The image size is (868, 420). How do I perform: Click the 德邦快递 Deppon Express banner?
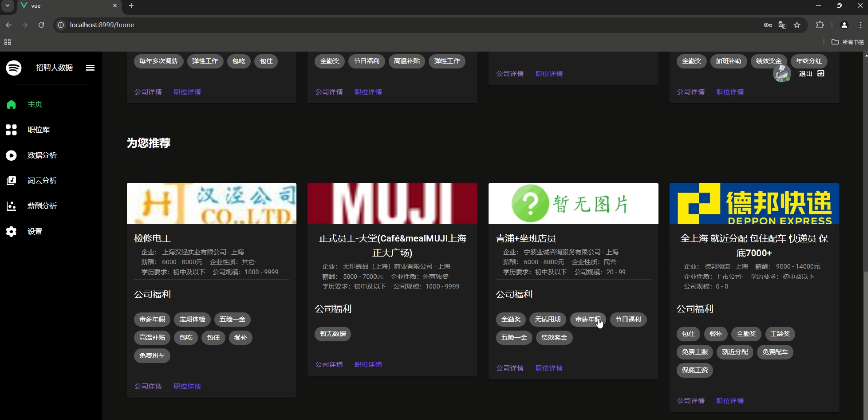coord(754,203)
